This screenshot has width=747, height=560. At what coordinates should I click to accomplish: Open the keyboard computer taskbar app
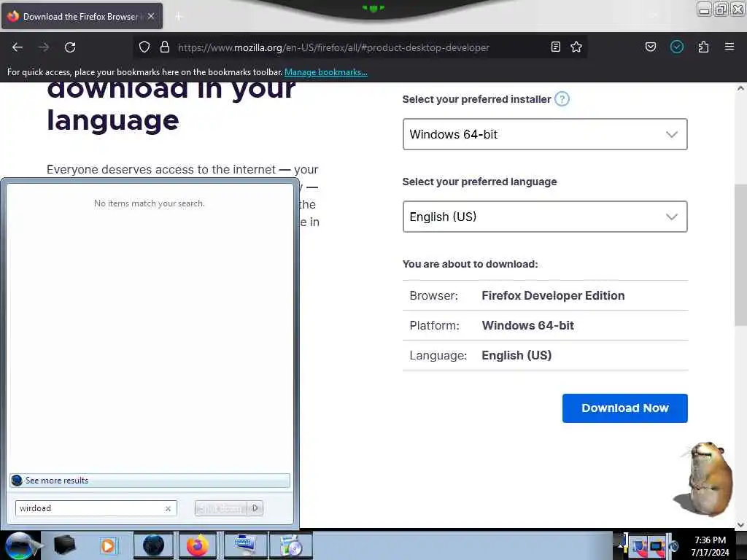[245, 545]
